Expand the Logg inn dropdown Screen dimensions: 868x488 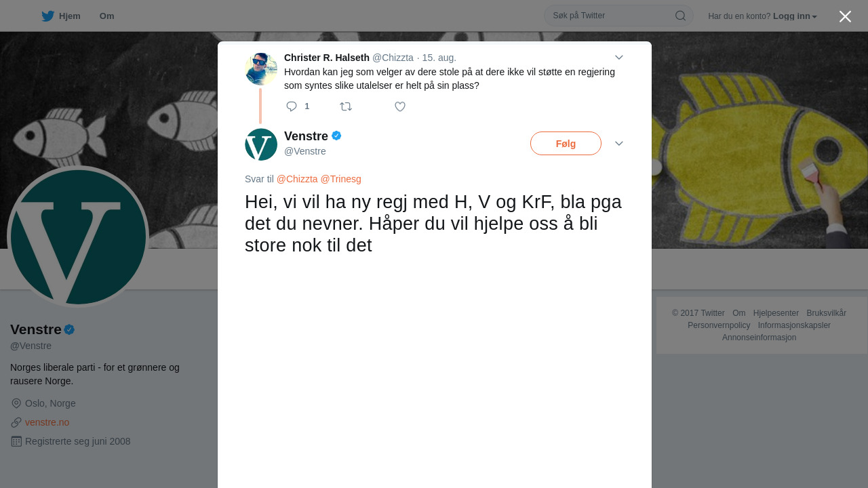coord(795,16)
